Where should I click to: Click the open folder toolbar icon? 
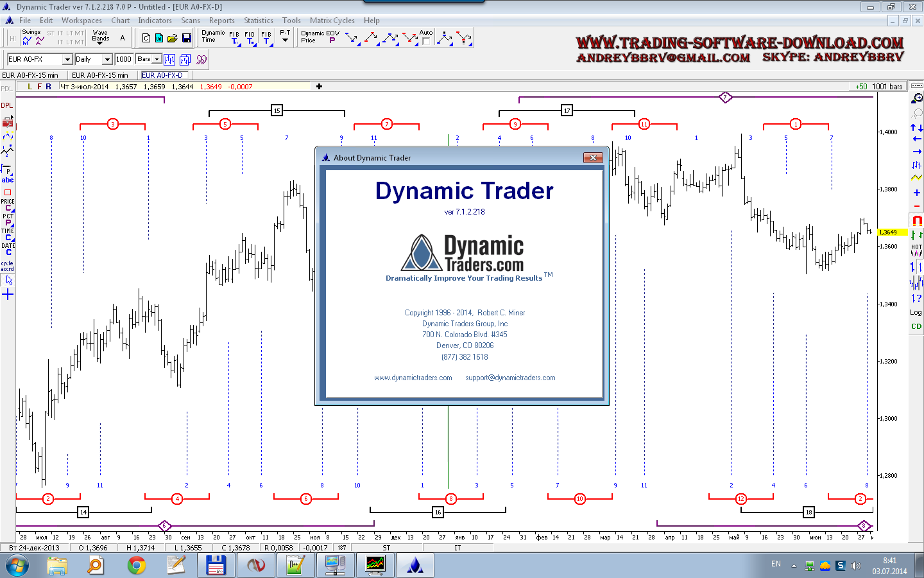point(172,39)
